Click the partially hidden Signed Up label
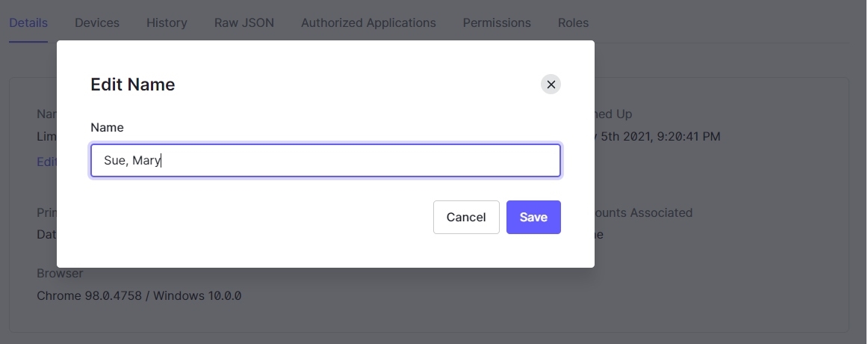This screenshot has width=868, height=344. [613, 114]
